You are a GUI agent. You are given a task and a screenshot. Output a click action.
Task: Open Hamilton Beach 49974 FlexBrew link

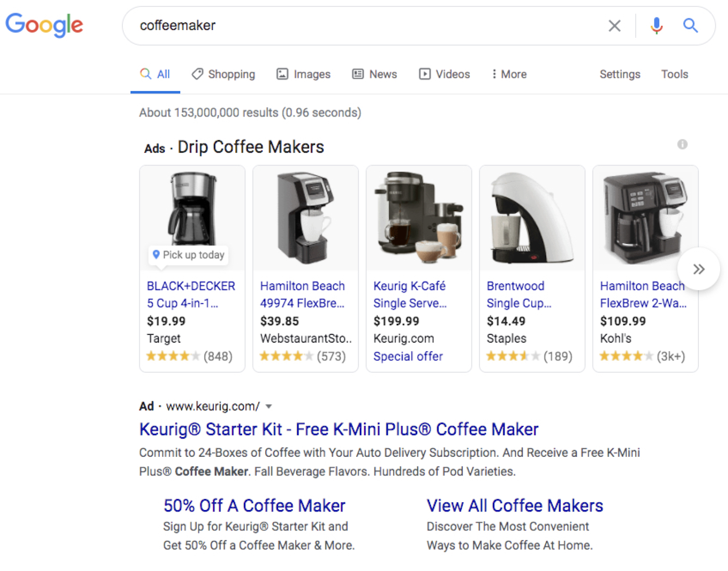[x=303, y=294]
